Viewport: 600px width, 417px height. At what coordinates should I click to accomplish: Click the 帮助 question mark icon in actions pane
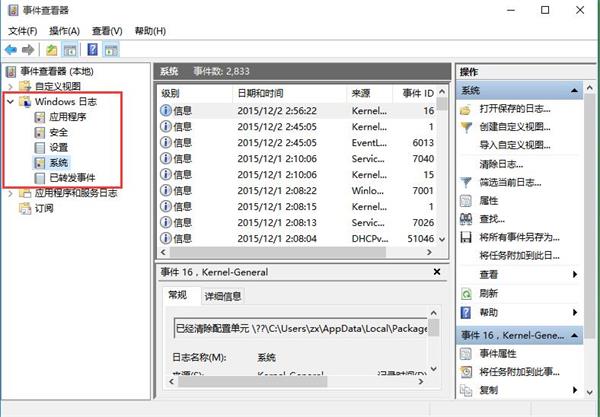click(466, 313)
